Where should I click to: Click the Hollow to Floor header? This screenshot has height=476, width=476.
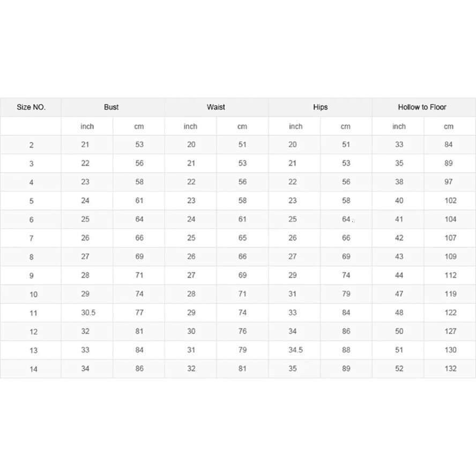pos(422,107)
